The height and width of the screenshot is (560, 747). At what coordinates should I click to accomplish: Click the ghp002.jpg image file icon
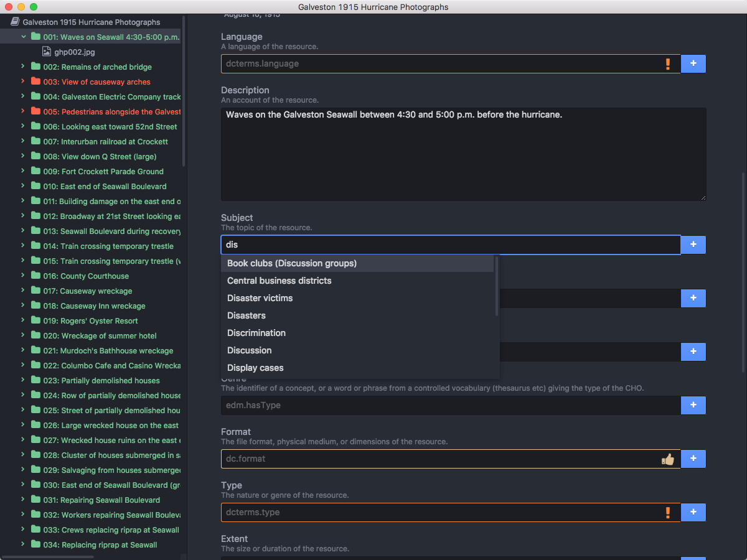tap(47, 52)
